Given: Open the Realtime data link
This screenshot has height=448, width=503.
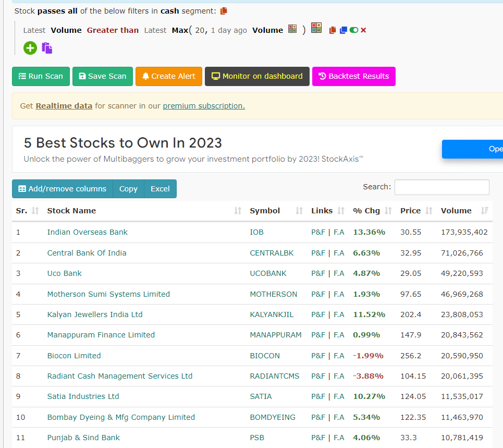Looking at the screenshot, I should point(64,106).
